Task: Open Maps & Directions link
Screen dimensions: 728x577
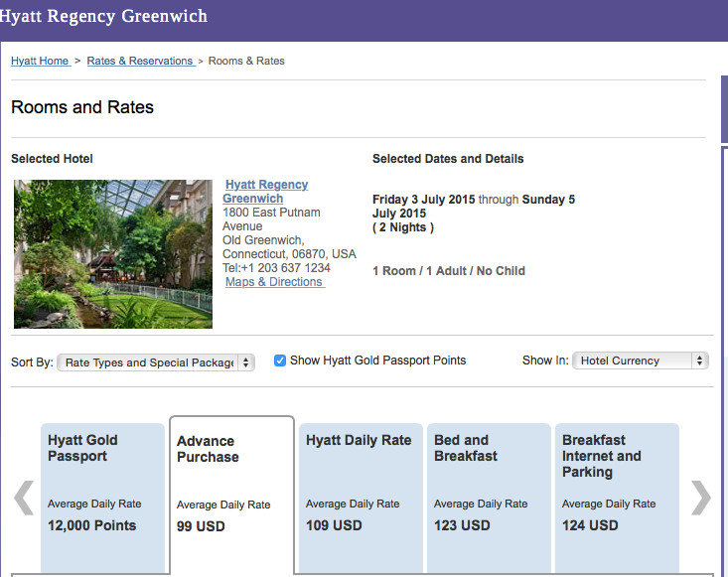Action: click(274, 282)
